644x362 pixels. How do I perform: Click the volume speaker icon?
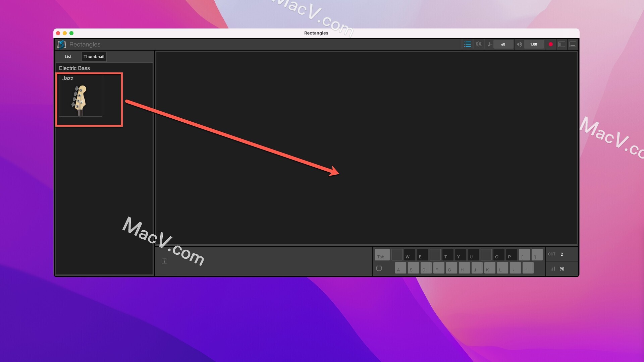point(519,44)
